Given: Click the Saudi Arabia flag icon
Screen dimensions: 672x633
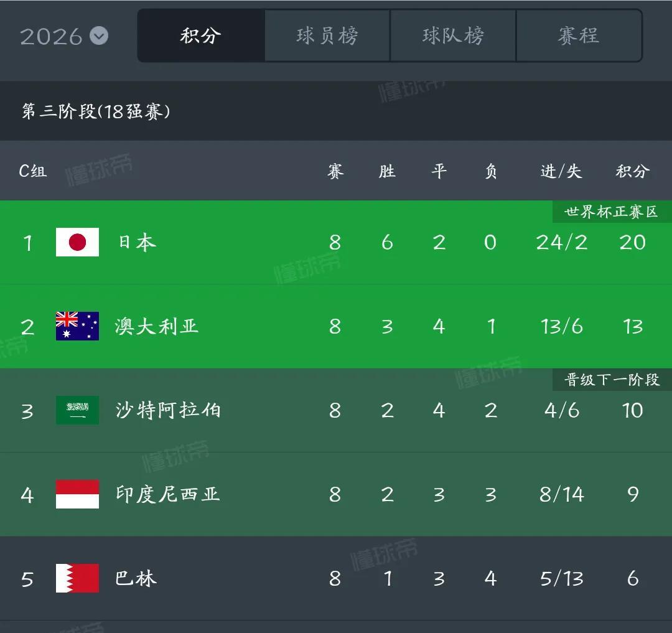Looking at the screenshot, I should point(77,410).
